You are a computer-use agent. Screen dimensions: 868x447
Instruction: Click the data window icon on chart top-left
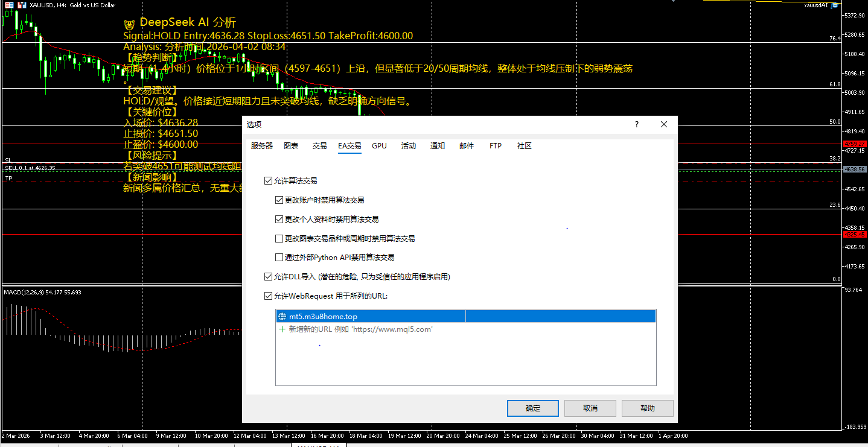pos(9,5)
